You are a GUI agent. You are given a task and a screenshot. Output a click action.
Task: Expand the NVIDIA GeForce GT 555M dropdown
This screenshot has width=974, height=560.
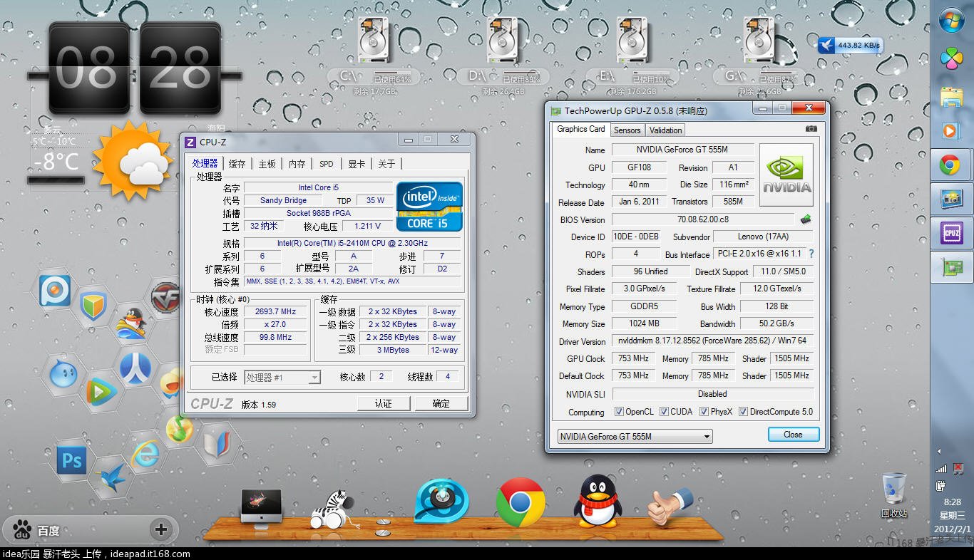tap(706, 437)
